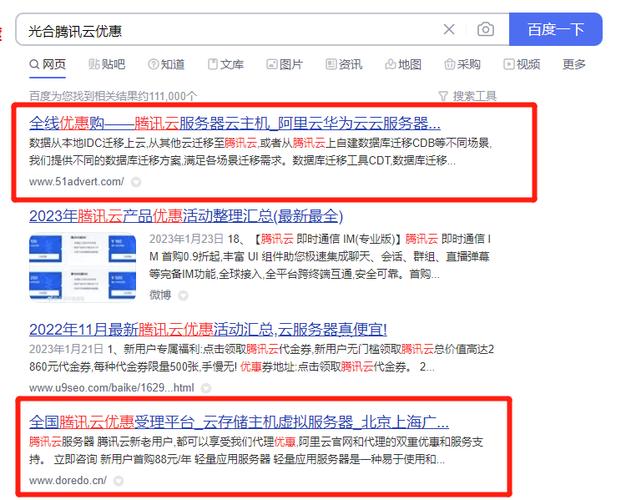The height and width of the screenshot is (500, 621).
Task: Click the thumbnail of the 2023年 result
Action: 82,267
